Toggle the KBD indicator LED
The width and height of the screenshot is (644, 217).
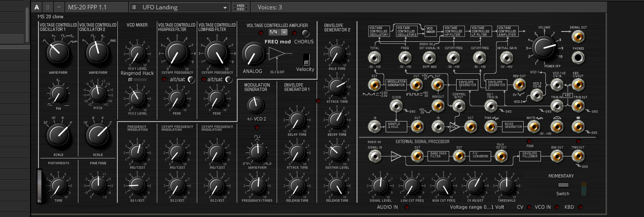coord(580,207)
